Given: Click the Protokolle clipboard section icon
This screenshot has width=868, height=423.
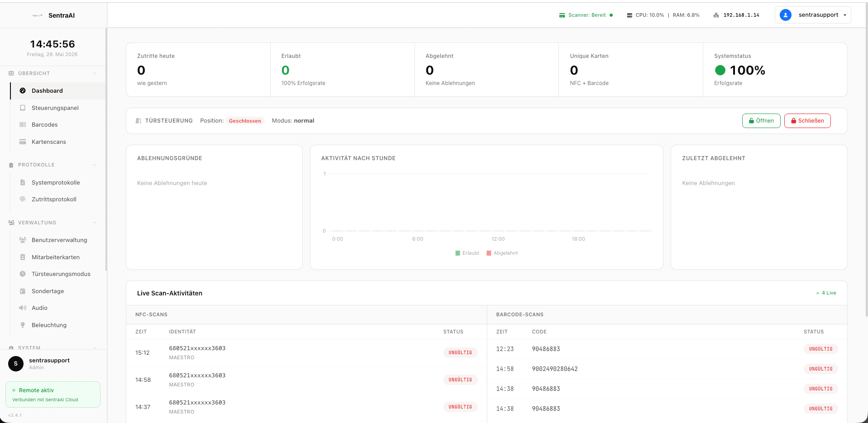Looking at the screenshot, I should (x=11, y=165).
